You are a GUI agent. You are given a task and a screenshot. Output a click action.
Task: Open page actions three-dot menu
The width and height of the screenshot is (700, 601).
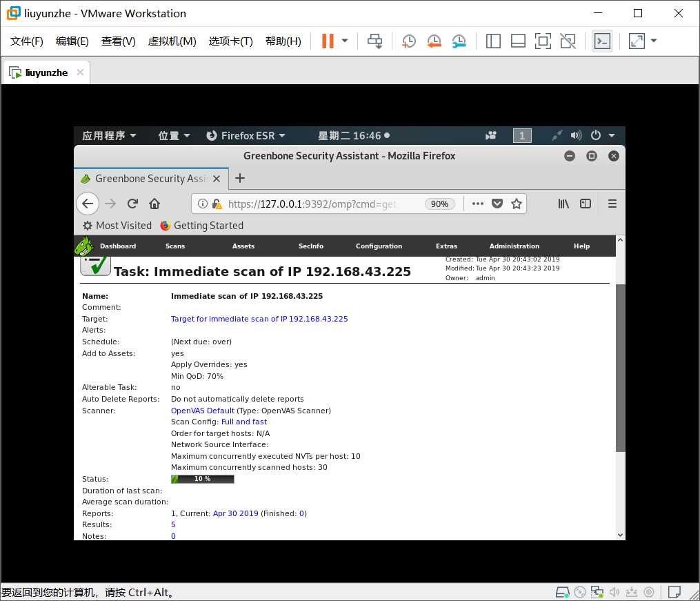click(x=478, y=204)
